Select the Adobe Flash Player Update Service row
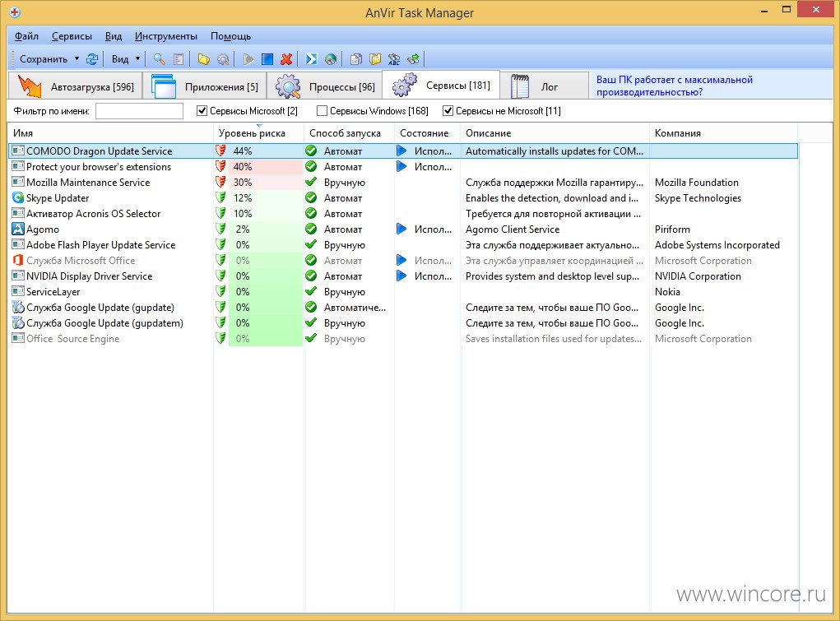The height and width of the screenshot is (621, 840). [403, 245]
